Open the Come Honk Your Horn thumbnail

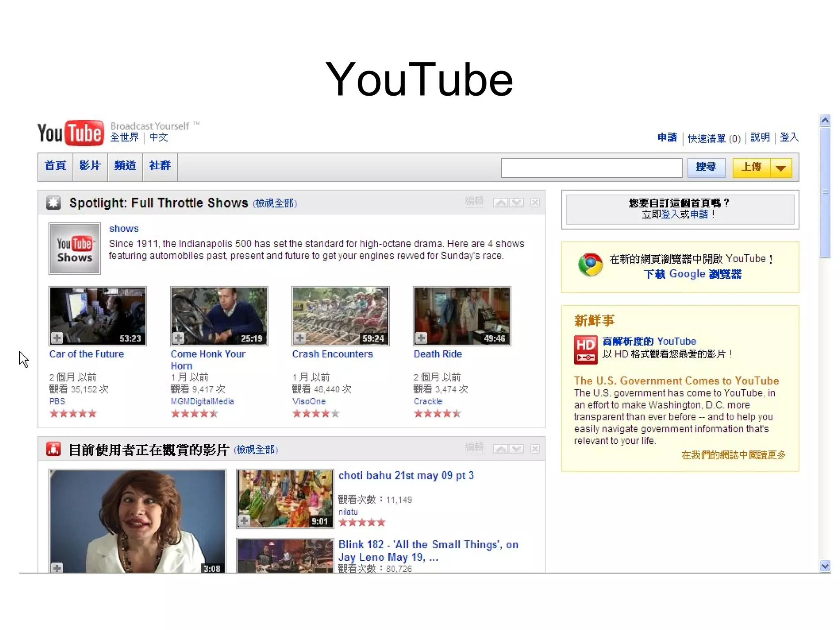219,316
